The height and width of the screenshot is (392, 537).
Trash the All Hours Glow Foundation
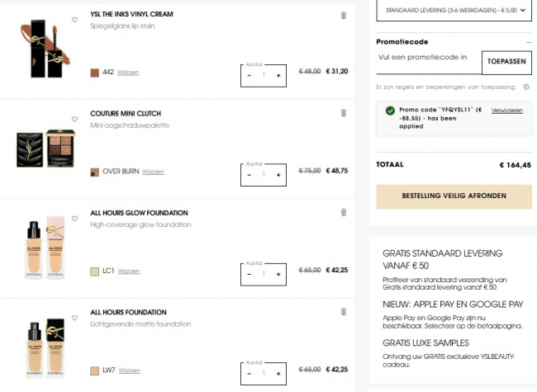click(x=344, y=212)
